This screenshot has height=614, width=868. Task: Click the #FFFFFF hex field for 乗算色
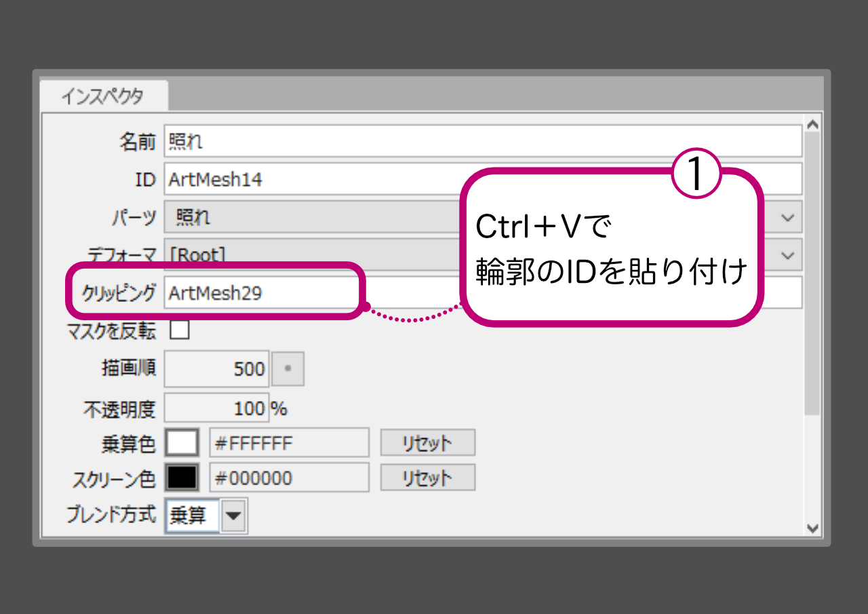pyautogui.click(x=289, y=442)
